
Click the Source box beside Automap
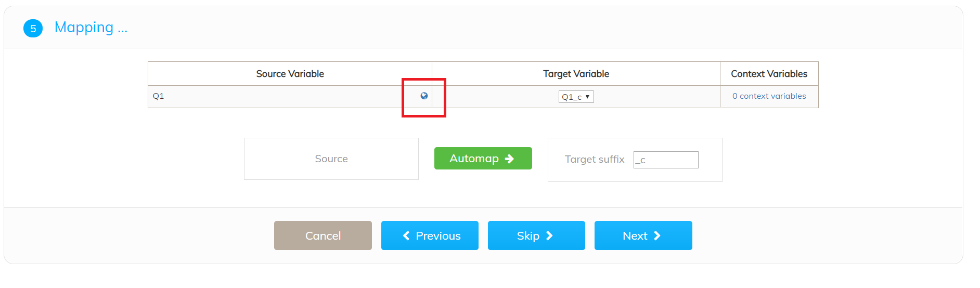331,159
